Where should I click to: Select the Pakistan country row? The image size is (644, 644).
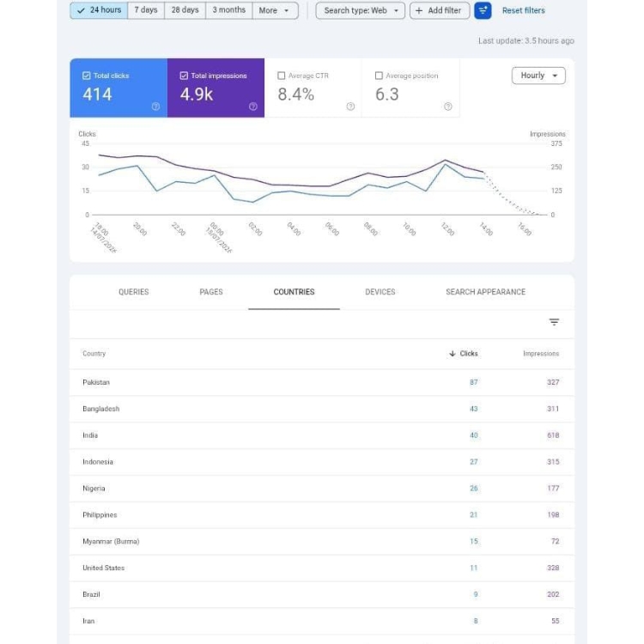[x=322, y=382]
